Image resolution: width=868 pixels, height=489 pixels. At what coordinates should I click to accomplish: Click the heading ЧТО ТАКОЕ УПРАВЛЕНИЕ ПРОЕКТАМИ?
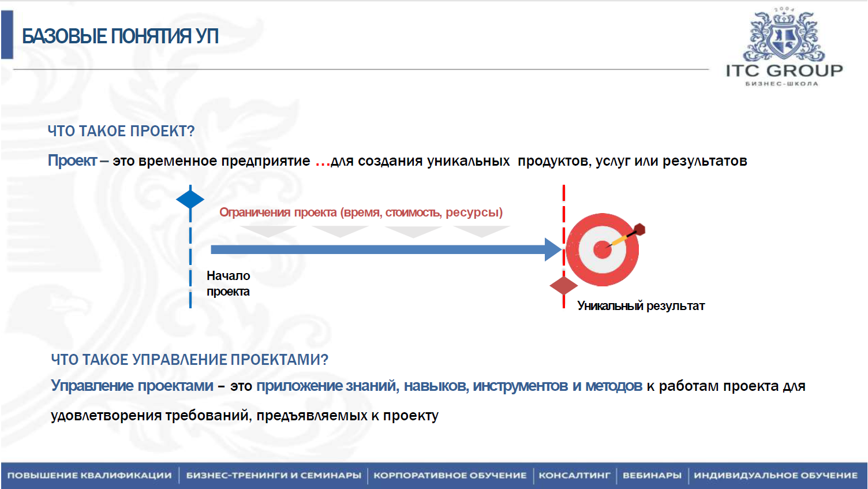pyautogui.click(x=190, y=360)
